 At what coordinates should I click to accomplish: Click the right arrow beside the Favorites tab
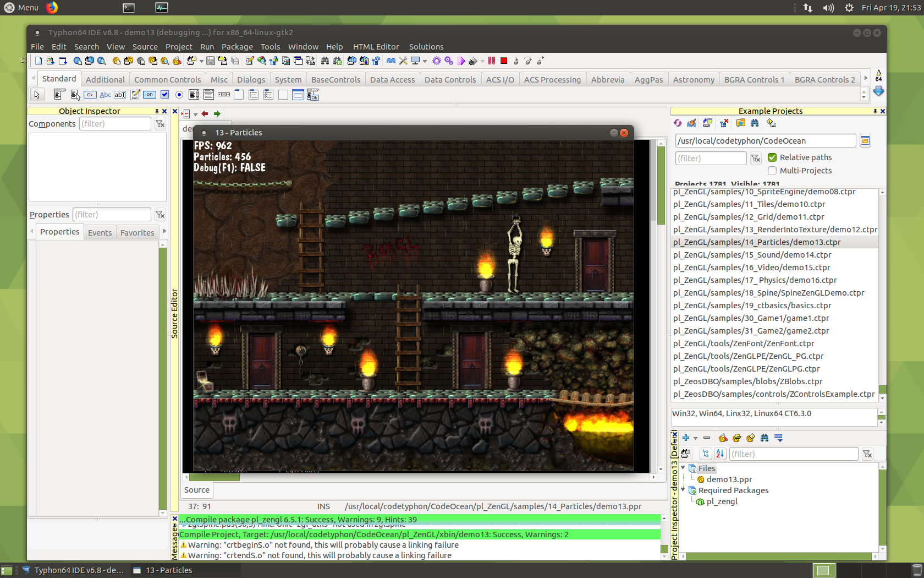pos(164,232)
